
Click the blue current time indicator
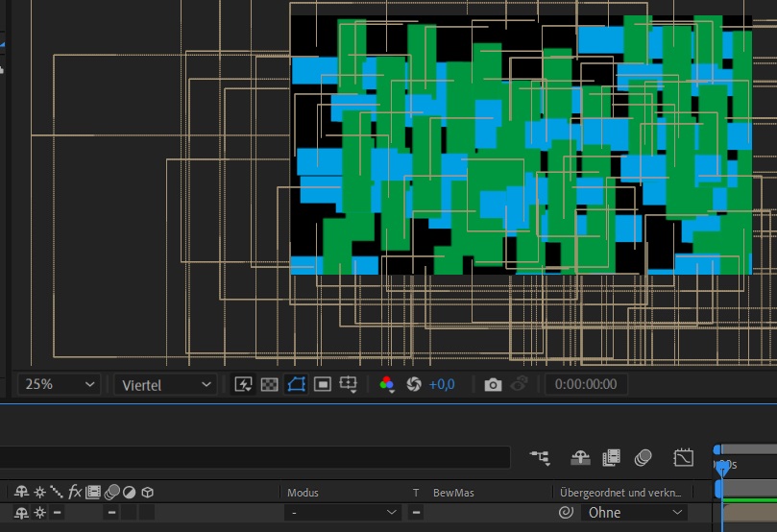point(722,467)
